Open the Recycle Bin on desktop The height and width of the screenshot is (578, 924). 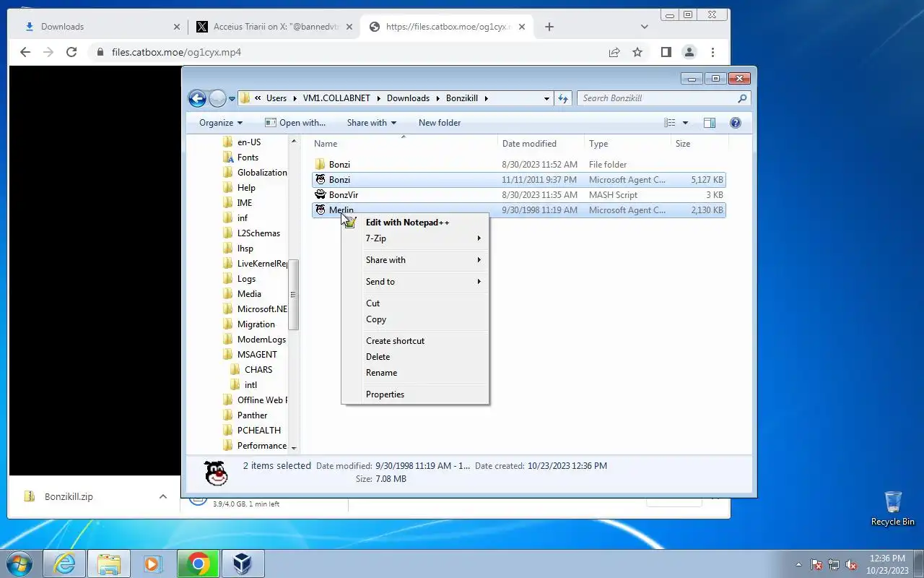[893, 508]
